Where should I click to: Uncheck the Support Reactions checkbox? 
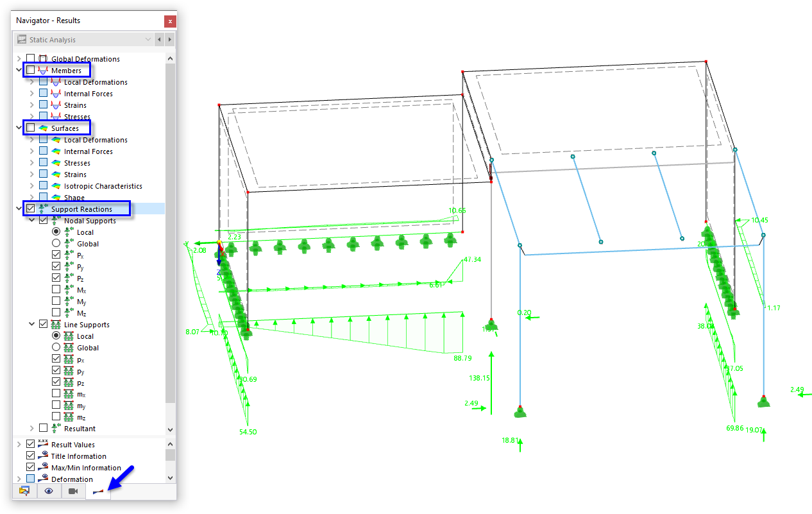(31, 209)
